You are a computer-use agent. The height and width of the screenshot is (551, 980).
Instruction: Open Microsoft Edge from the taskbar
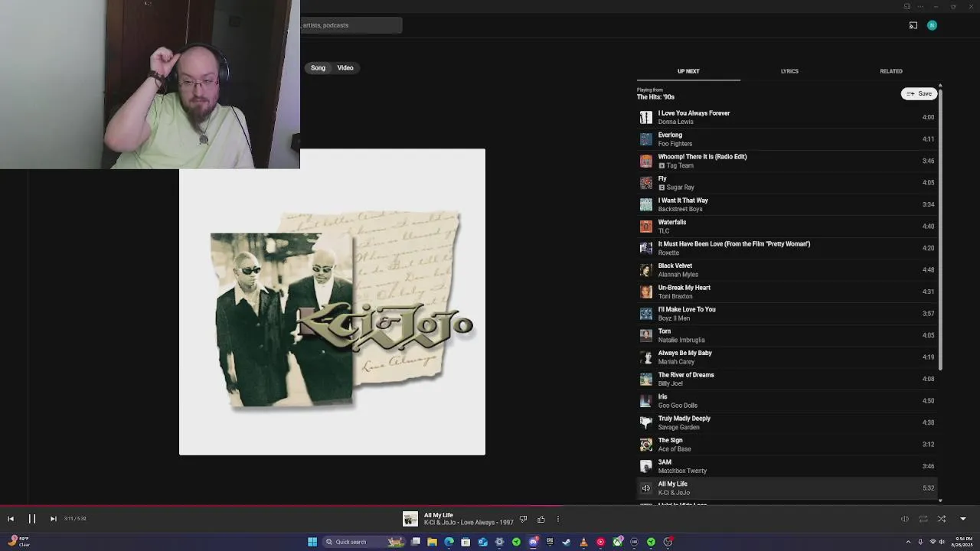[449, 542]
